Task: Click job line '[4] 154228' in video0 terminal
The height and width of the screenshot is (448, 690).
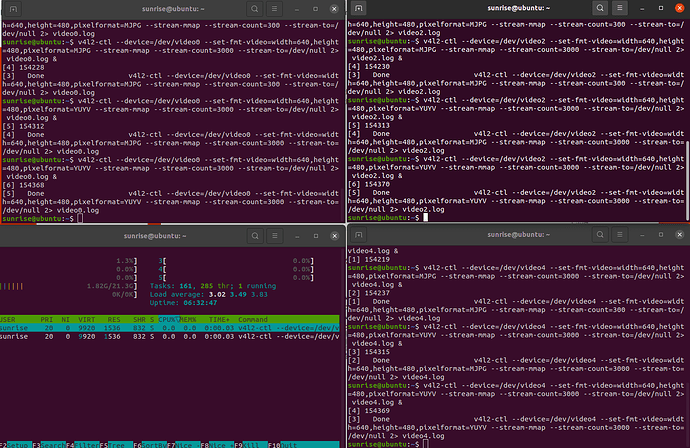Action: point(23,67)
